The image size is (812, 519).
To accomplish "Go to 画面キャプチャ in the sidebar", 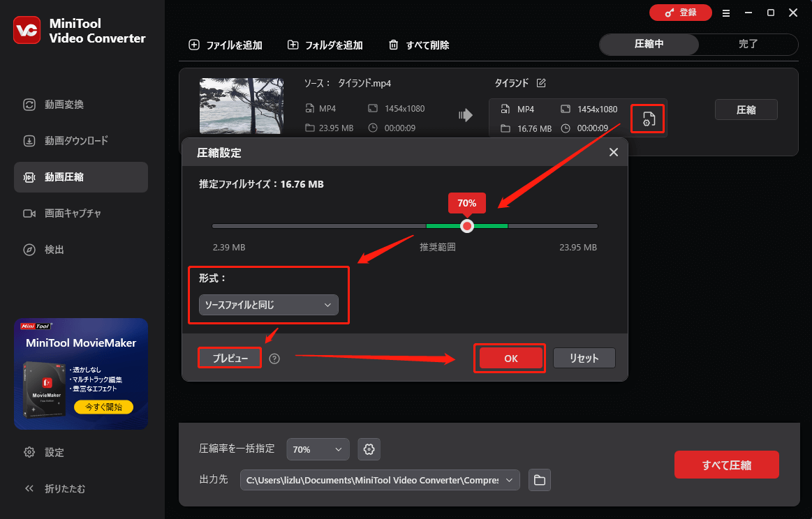I will pyautogui.click(x=81, y=213).
